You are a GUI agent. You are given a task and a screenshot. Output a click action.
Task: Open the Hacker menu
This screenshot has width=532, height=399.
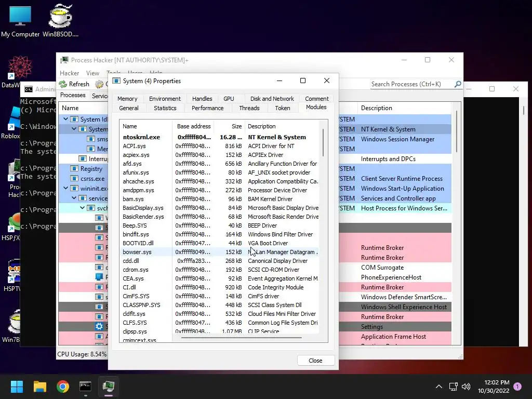69,73
